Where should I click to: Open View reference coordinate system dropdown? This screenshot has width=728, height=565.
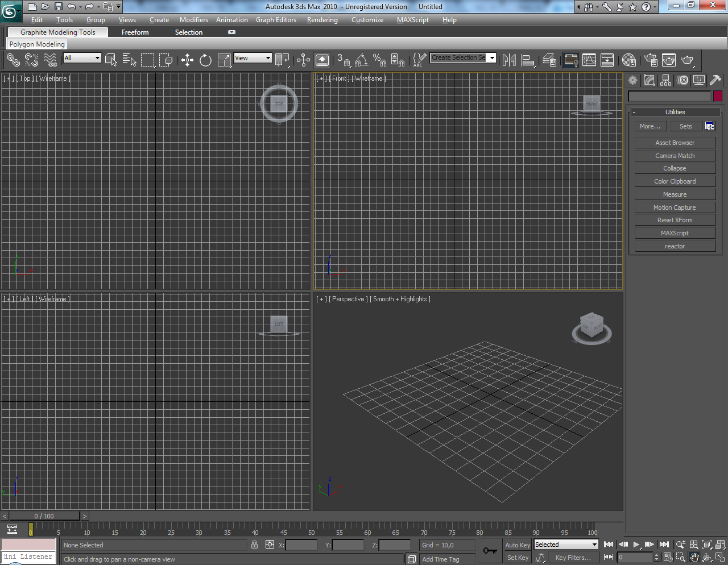point(253,58)
